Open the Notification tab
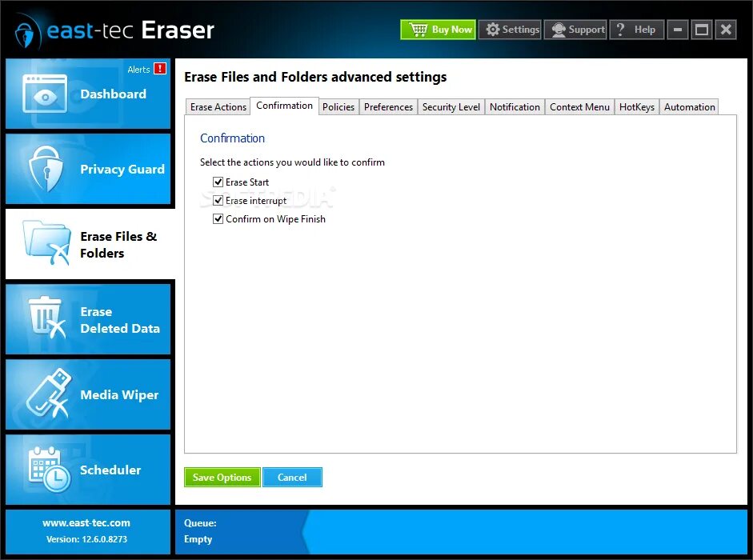The width and height of the screenshot is (753, 560). pos(515,107)
